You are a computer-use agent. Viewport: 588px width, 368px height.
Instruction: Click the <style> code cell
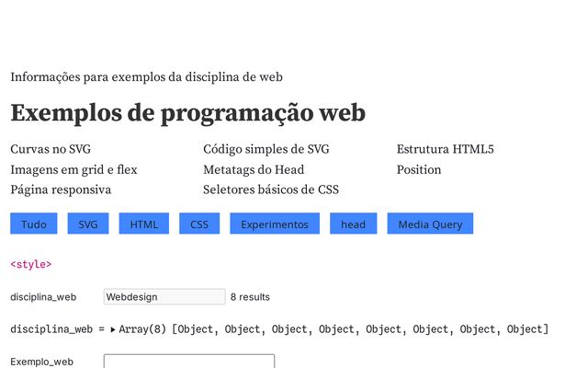[x=31, y=264]
